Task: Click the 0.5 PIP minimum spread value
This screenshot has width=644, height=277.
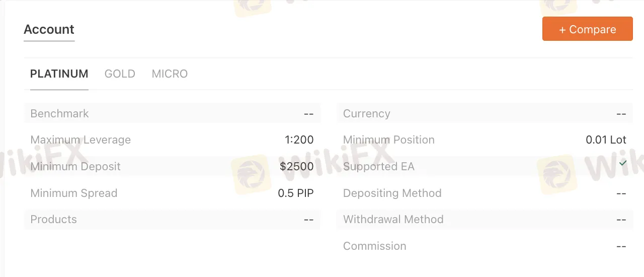Action: pyautogui.click(x=296, y=193)
